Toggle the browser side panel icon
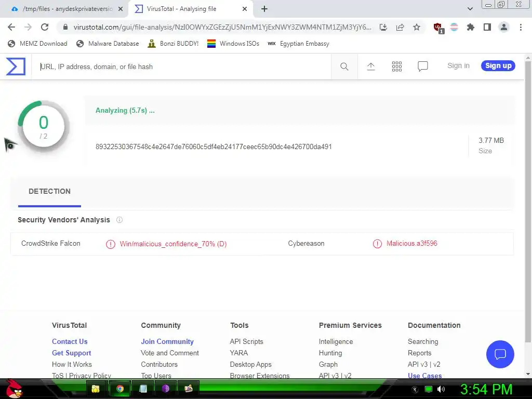The height and width of the screenshot is (399, 532). click(487, 27)
